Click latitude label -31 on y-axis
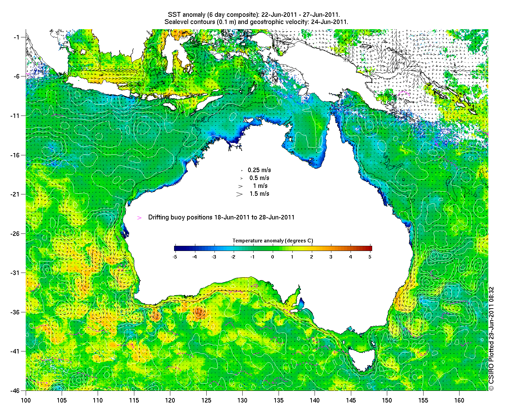The image size is (514, 420). pyautogui.click(x=16, y=273)
